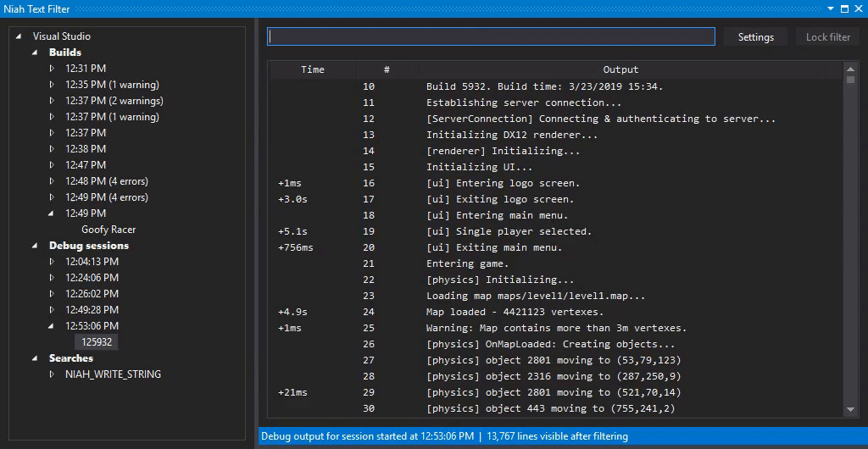The width and height of the screenshot is (868, 449).
Task: Click the filter text input box
Action: [x=491, y=36]
